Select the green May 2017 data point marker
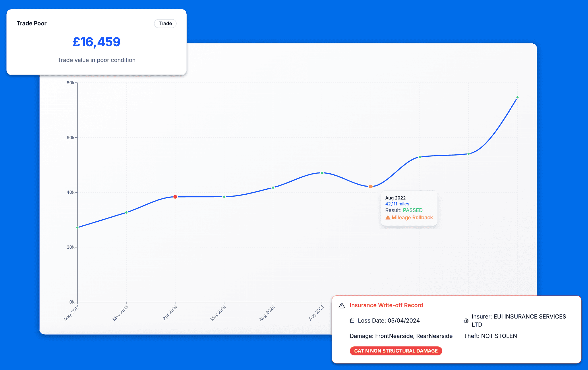Screen dimensions: 588x370 [x=77, y=227]
